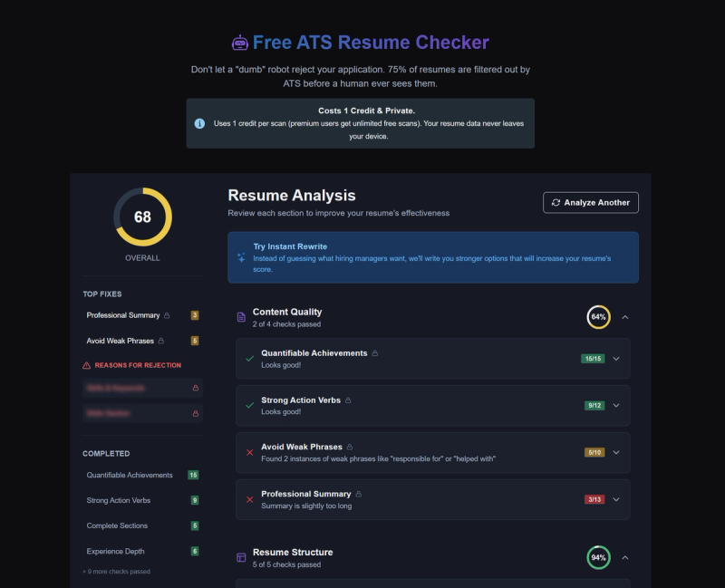Click the warning triangle by Reasons for Rejection

point(86,366)
